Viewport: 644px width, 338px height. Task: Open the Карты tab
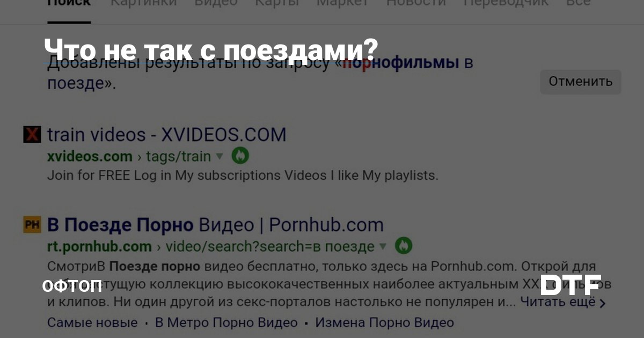pos(277,2)
